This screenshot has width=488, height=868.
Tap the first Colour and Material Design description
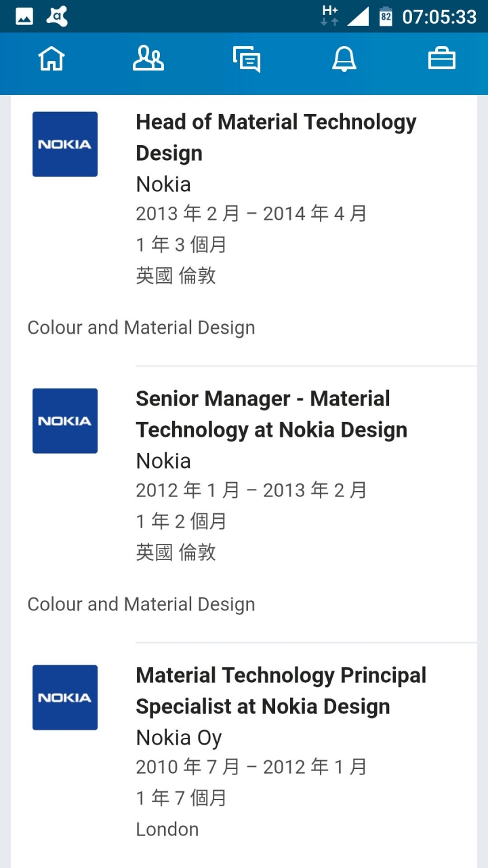pyautogui.click(x=141, y=328)
